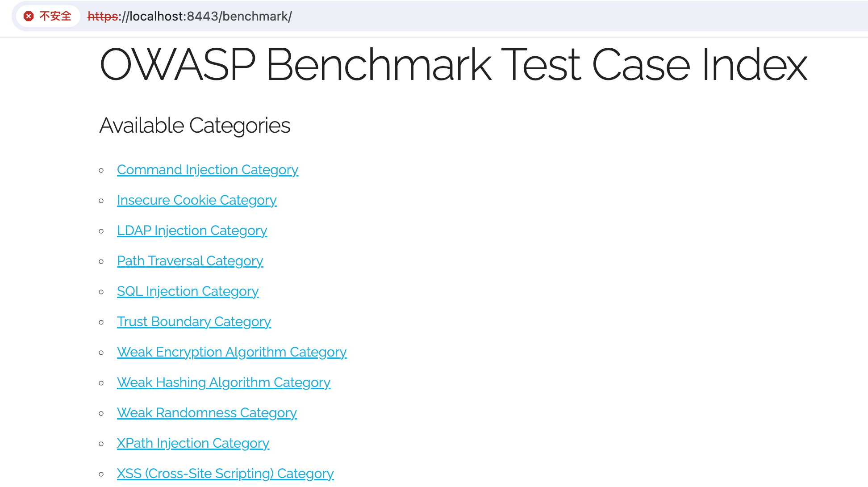Open the XPath Injection Category link

click(193, 443)
